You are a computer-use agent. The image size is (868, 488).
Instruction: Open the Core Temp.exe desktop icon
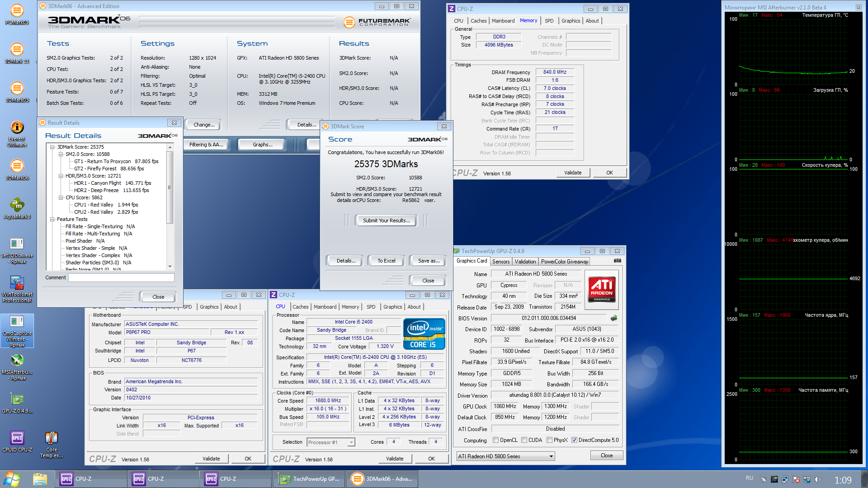click(52, 445)
